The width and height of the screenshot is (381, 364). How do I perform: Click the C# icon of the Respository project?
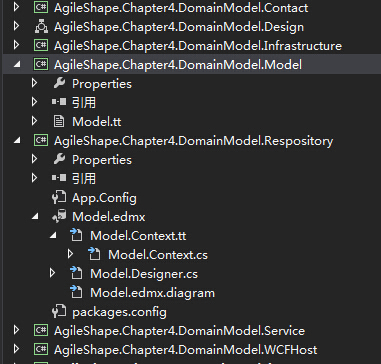[41, 140]
